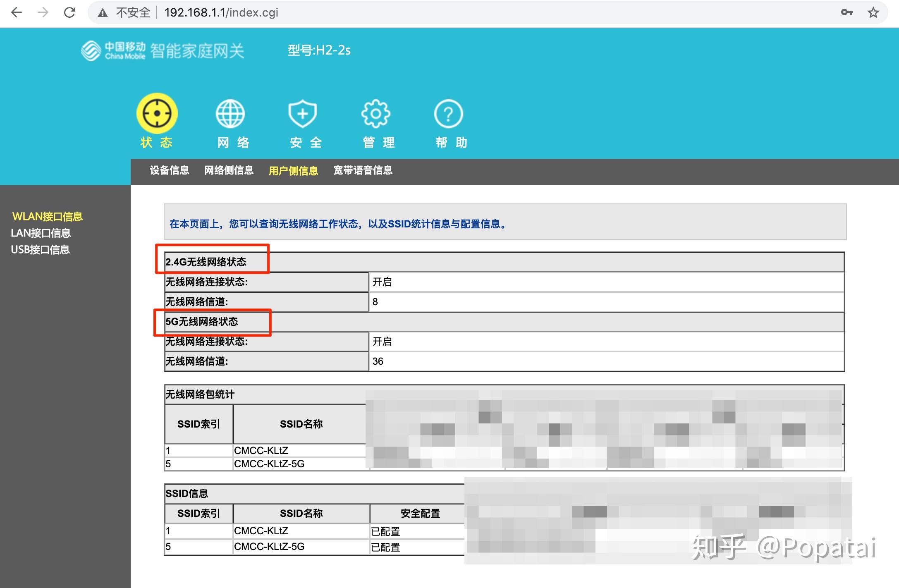Select WLAN接口信息 in the sidebar
The height and width of the screenshot is (588, 899).
coord(48,216)
